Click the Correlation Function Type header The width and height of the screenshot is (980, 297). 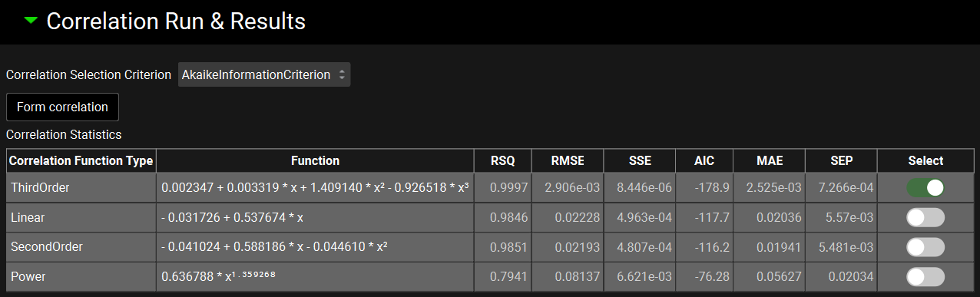81,161
